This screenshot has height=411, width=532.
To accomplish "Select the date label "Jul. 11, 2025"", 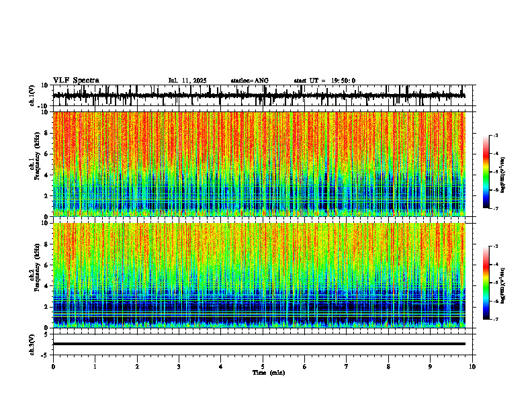I will [187, 81].
